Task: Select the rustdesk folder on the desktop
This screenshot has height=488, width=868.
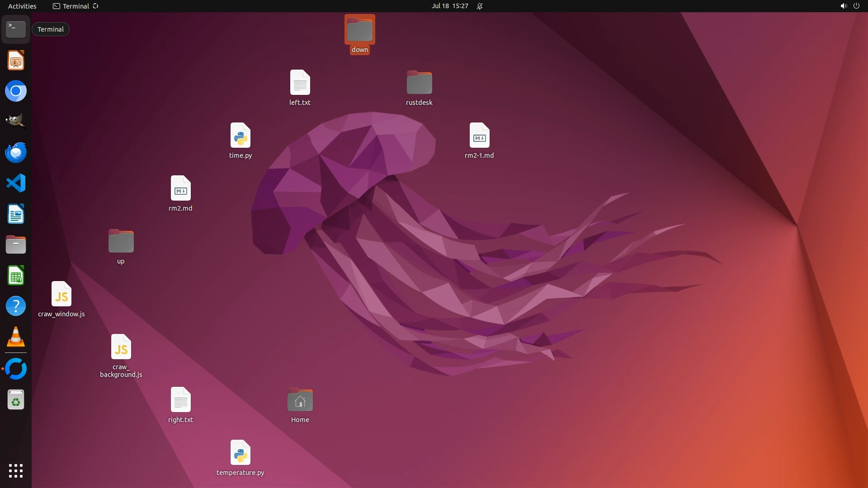Action: click(419, 84)
